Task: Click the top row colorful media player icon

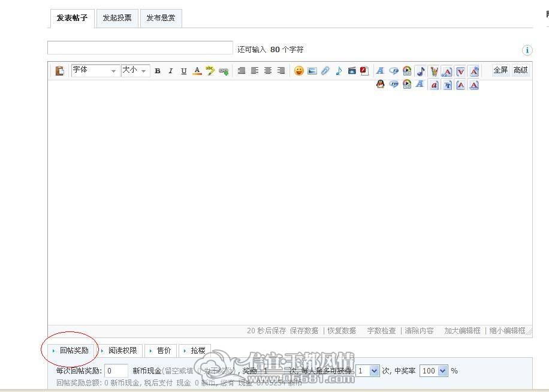Action: point(407,71)
